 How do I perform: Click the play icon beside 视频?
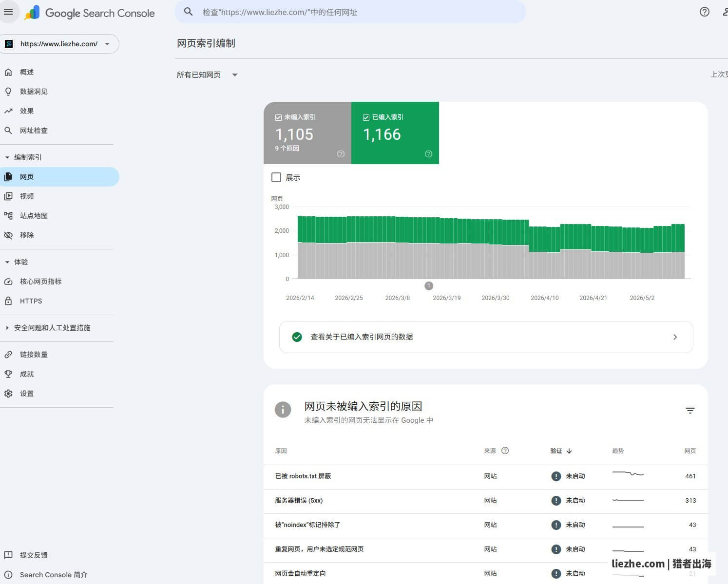click(x=8, y=196)
